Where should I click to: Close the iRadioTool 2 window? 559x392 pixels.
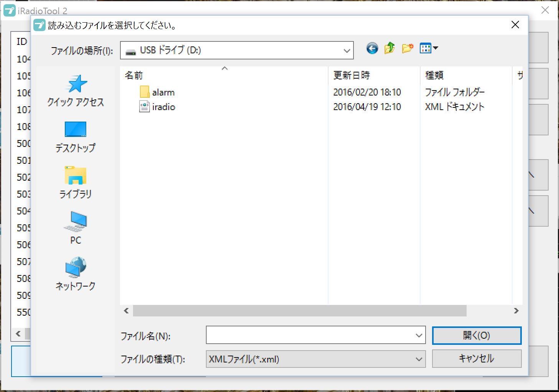coord(545,10)
